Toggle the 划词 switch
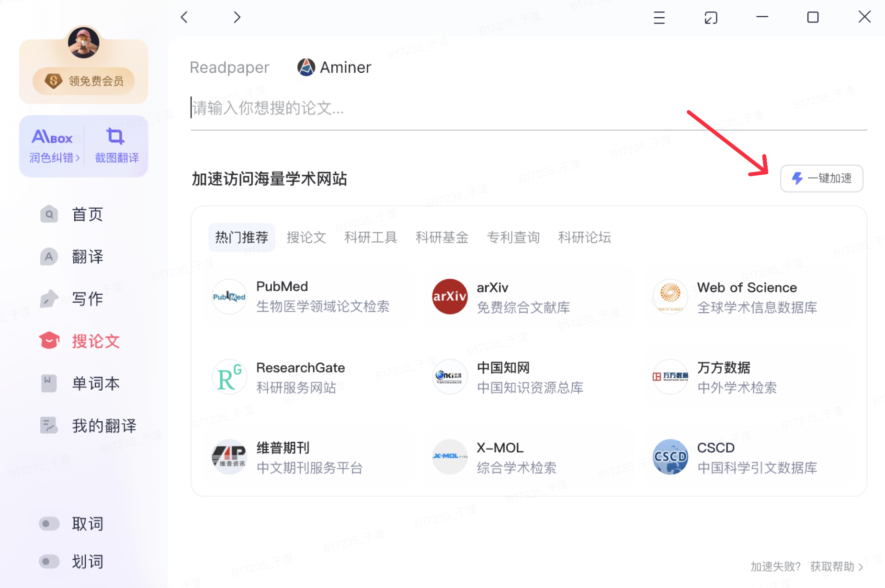The width and height of the screenshot is (885, 588). coord(49,561)
